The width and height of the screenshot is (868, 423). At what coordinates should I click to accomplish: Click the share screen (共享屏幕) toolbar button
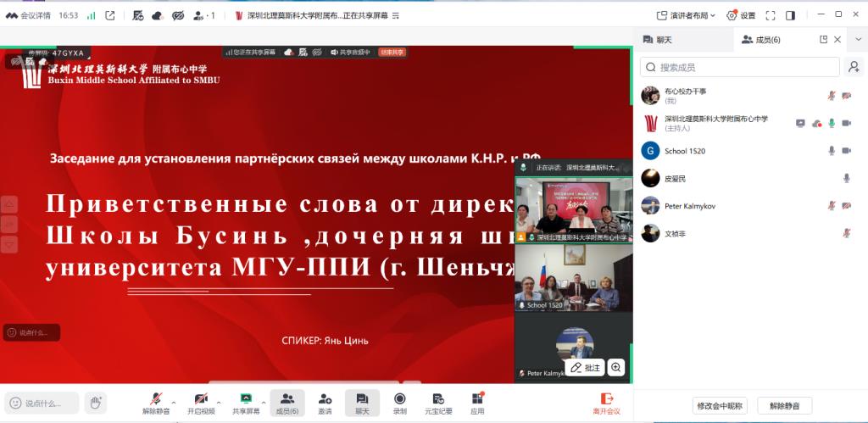coord(246,404)
